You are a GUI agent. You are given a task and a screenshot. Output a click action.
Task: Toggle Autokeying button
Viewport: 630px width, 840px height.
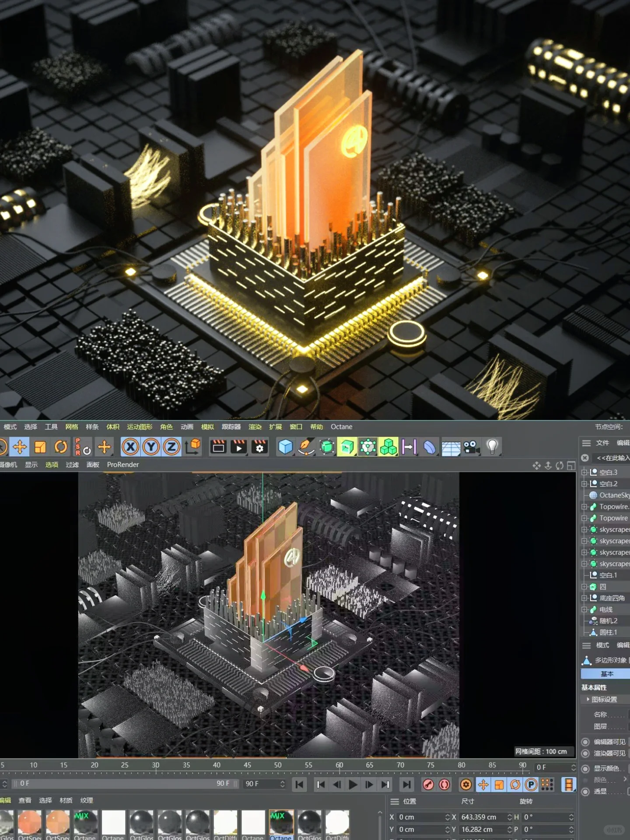444,785
